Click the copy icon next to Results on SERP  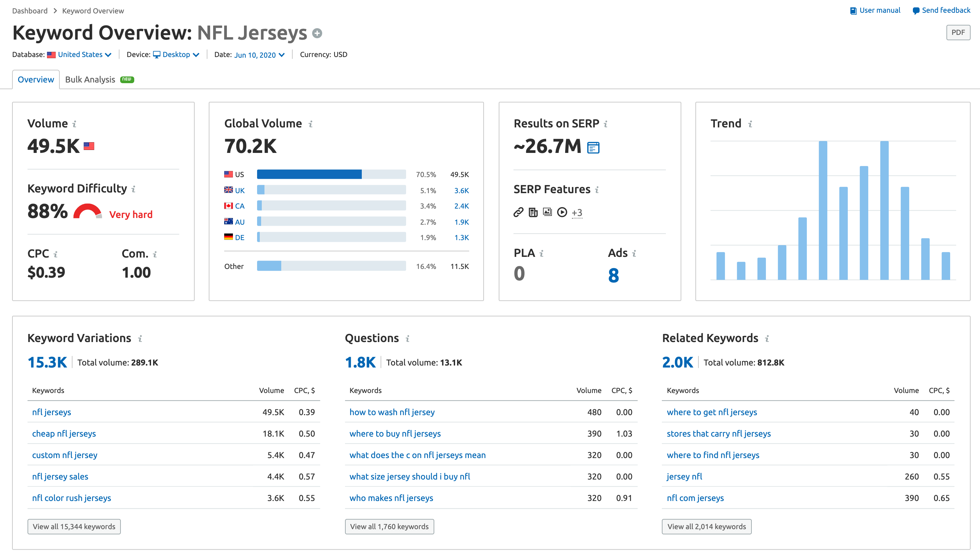(x=593, y=148)
